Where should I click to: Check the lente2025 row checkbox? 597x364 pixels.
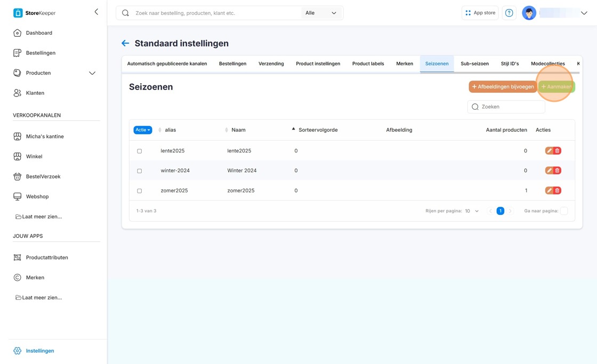coord(139,151)
